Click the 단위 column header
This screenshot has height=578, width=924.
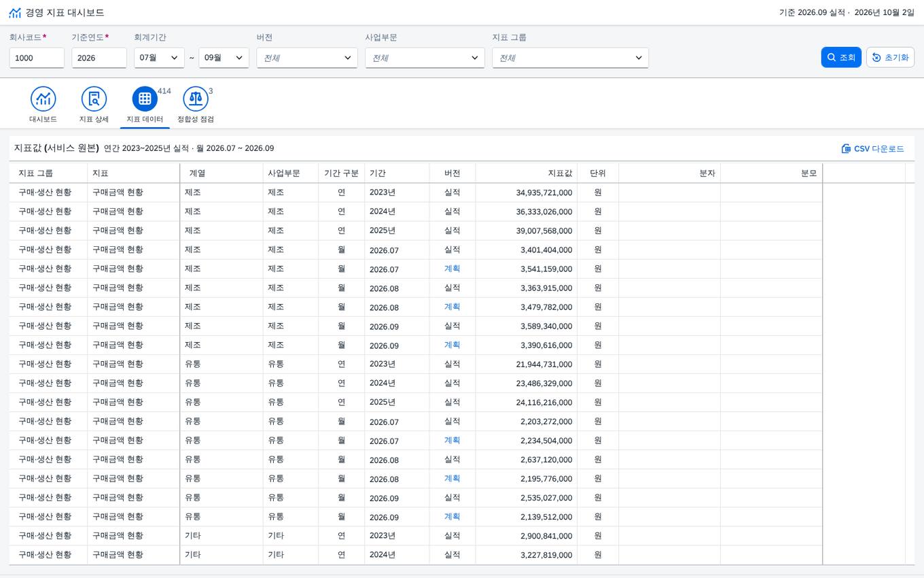point(598,173)
